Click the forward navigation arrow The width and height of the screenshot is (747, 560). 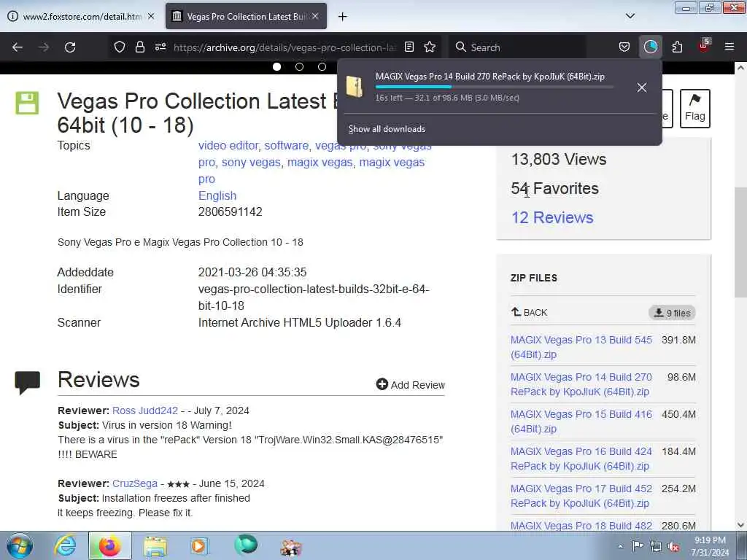tap(43, 47)
